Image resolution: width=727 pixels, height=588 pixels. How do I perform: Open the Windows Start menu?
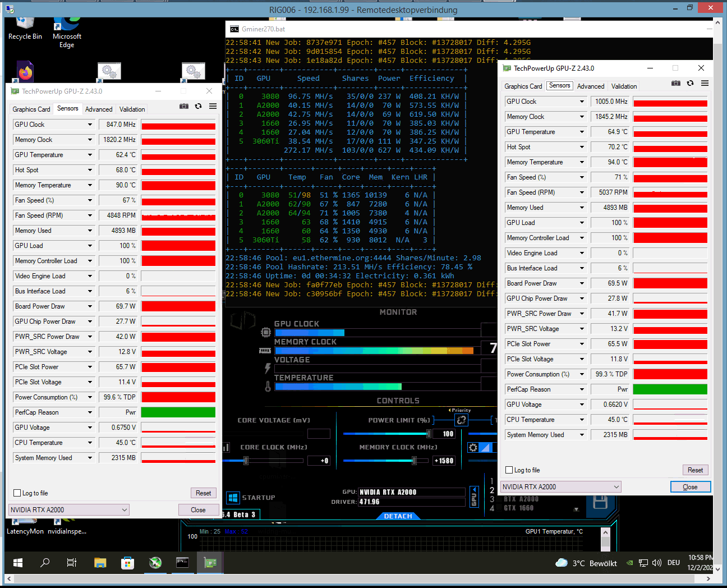pyautogui.click(x=18, y=562)
